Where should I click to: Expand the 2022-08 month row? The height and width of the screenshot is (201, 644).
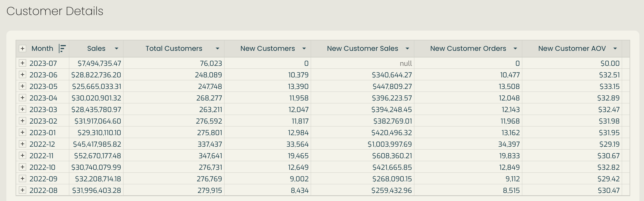click(x=23, y=190)
